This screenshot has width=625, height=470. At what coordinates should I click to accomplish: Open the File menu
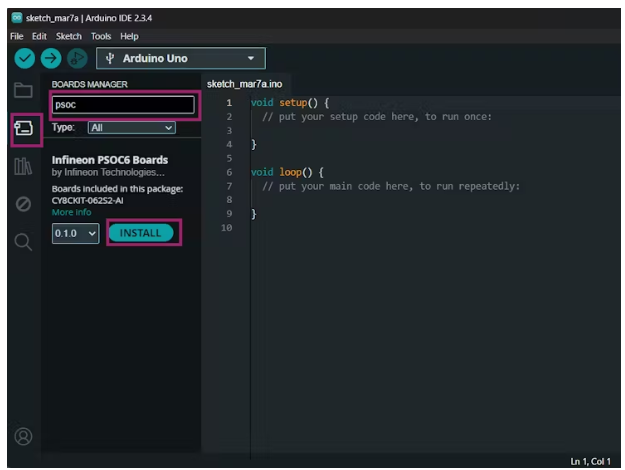tap(16, 36)
